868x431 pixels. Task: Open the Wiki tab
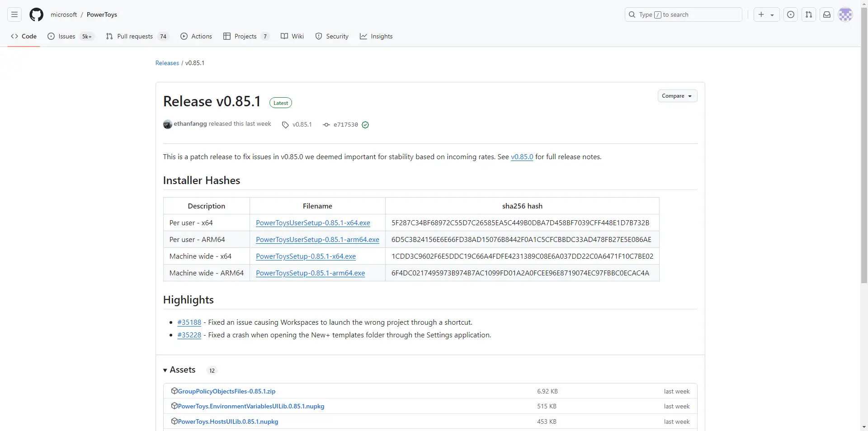click(292, 36)
